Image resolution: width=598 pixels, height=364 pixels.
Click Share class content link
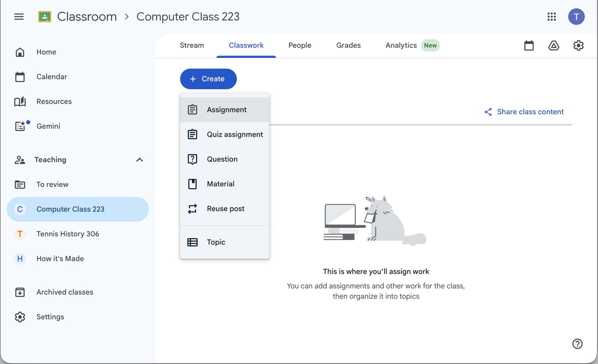click(524, 112)
